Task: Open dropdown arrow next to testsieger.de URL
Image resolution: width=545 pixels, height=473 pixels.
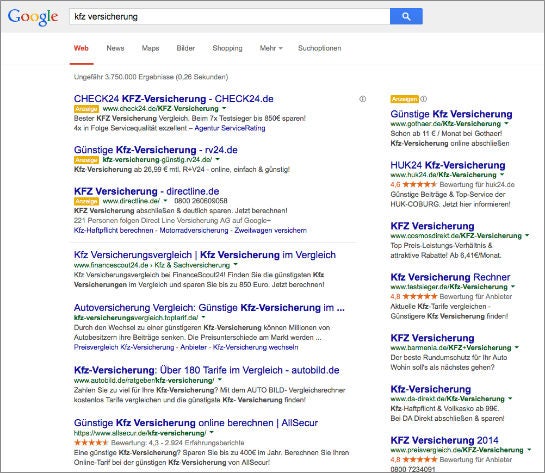Action: point(513,287)
